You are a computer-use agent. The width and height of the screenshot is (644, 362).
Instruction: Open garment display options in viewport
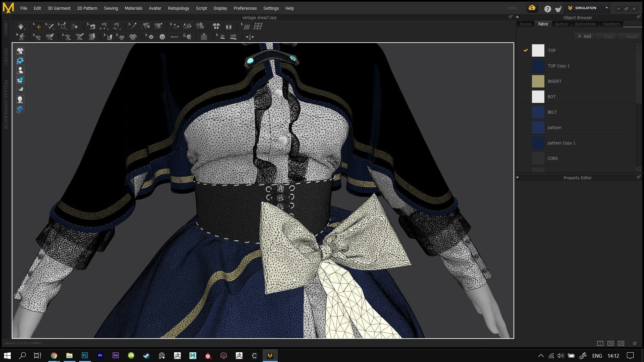tap(20, 51)
